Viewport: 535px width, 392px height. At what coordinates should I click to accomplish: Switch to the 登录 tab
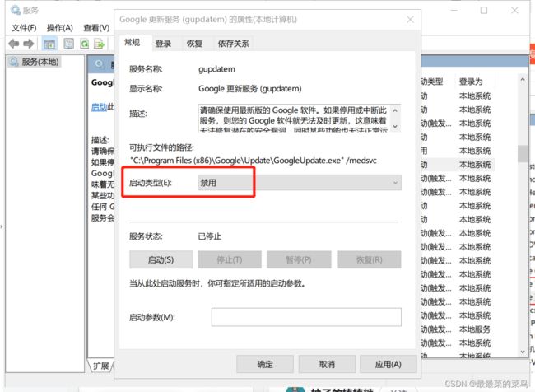click(x=163, y=44)
